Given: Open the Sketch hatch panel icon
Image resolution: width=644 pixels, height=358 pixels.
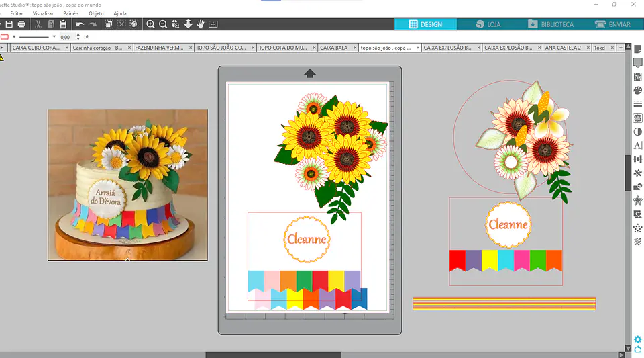Looking at the screenshot, I should pyautogui.click(x=637, y=242).
